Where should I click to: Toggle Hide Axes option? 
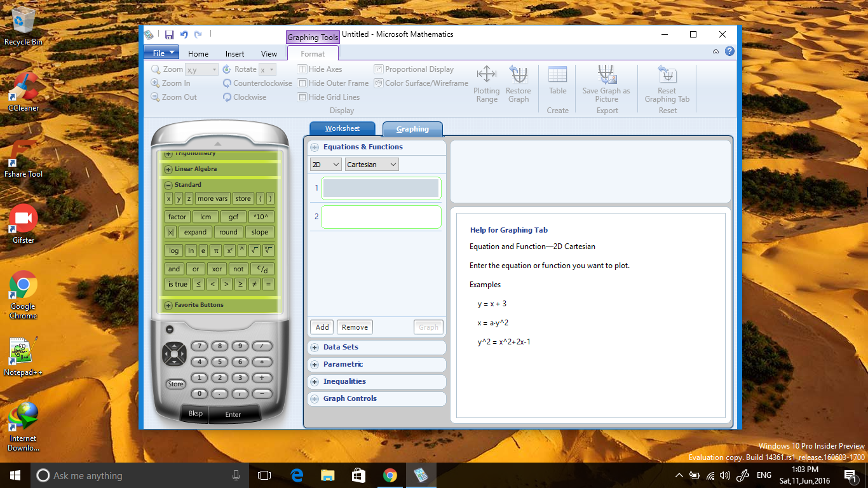coord(320,69)
